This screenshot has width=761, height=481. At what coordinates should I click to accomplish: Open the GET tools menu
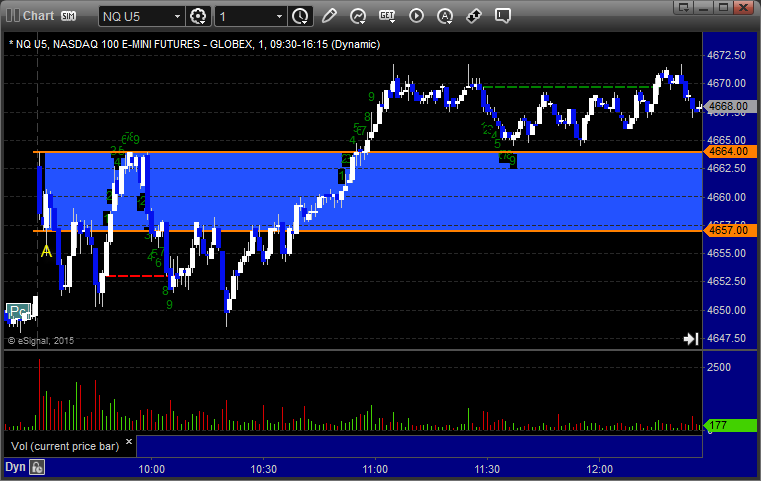pyautogui.click(x=387, y=16)
